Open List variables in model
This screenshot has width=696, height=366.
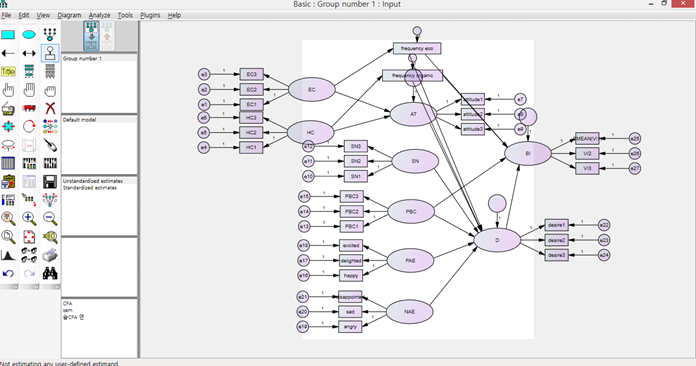(29, 71)
